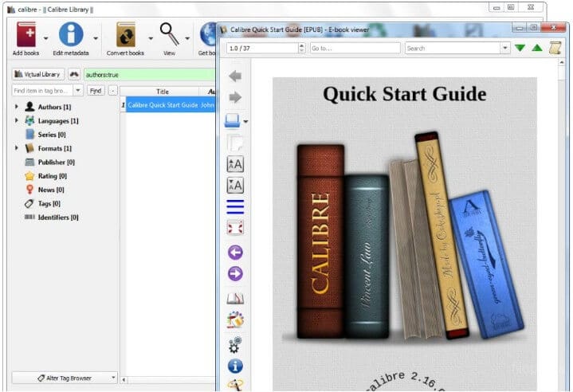The height and width of the screenshot is (392, 573).
Task: Select Formats [1] category label
Action: pyautogui.click(x=55, y=148)
